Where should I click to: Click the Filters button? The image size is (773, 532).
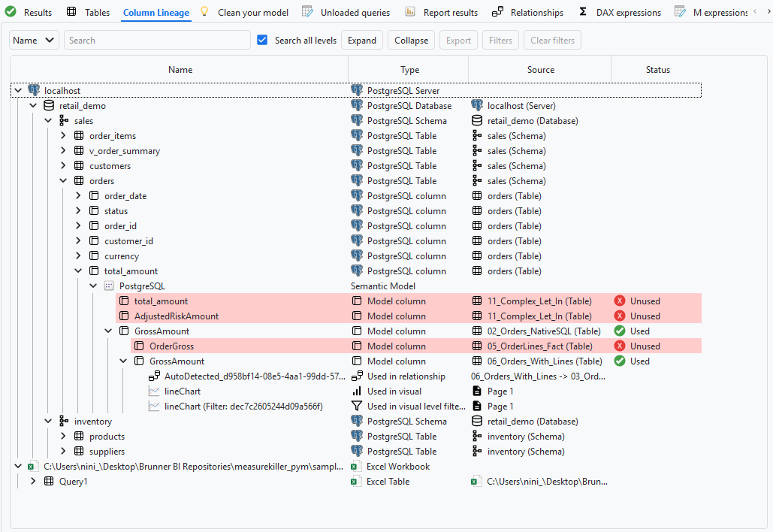point(500,40)
